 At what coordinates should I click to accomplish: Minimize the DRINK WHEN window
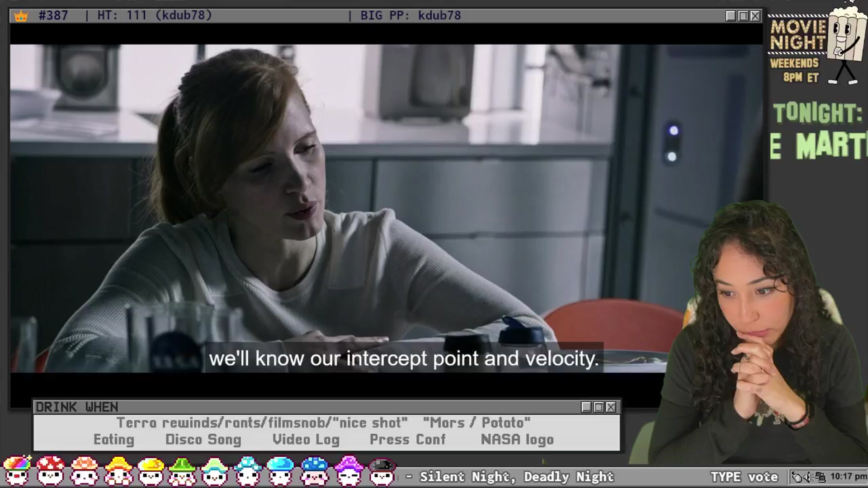coord(586,407)
